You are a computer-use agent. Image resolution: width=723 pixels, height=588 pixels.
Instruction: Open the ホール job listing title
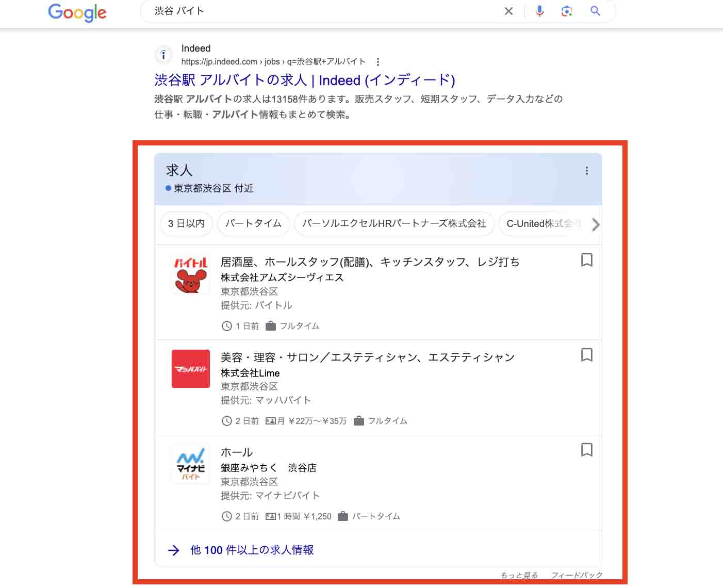click(x=237, y=452)
